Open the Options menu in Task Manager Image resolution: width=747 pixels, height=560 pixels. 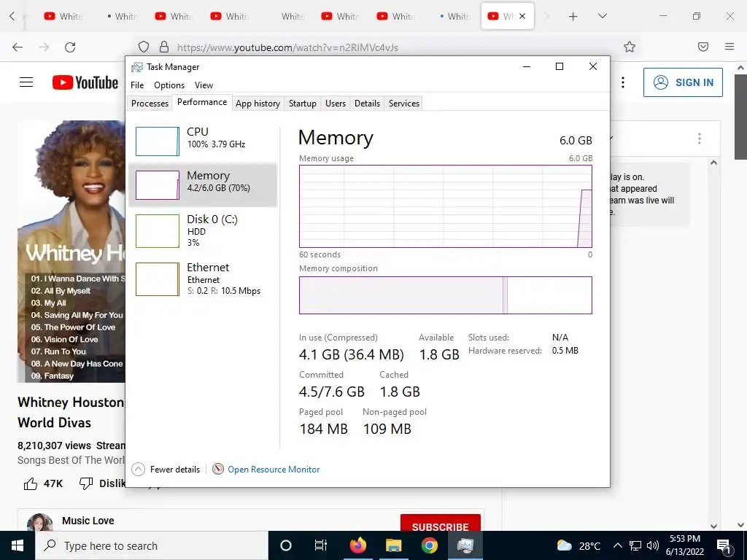[169, 85]
